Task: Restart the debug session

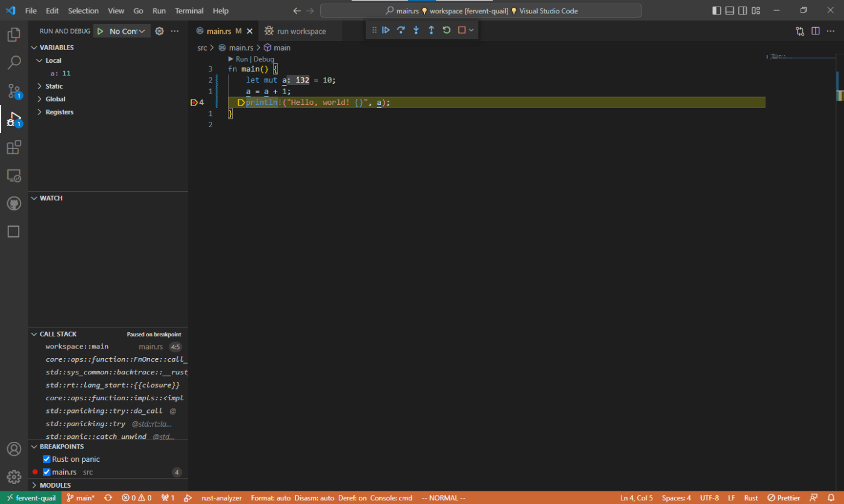Action: pos(447,30)
